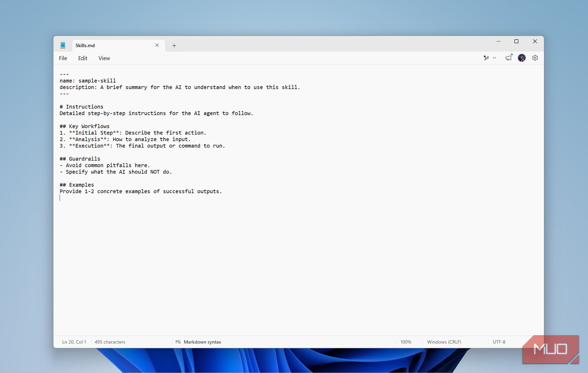
Task: Open the account profile picture
Action: 522,58
